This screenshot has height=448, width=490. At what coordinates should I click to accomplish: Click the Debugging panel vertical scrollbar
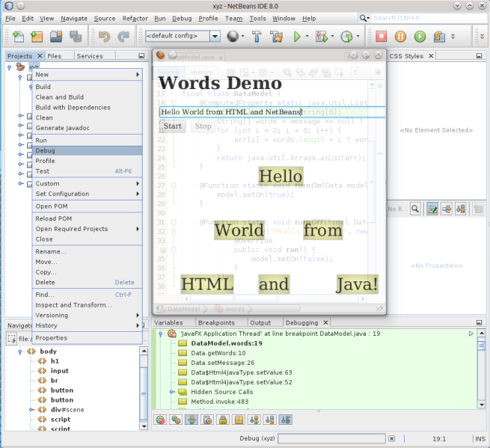click(x=481, y=369)
